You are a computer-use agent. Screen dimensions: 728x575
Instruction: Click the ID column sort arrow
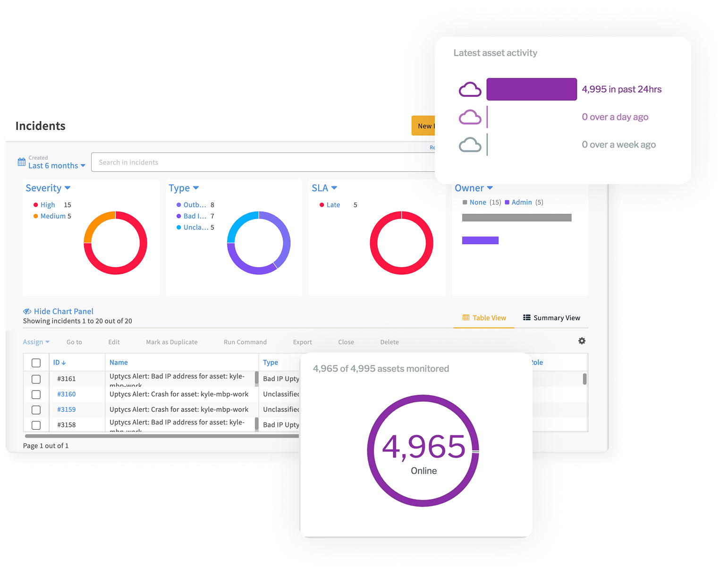64,363
